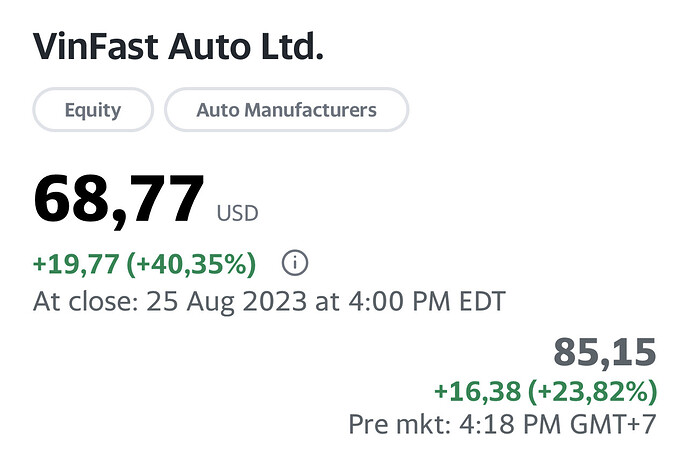
Task: Click the 68,77 closing price
Action: 118,200
